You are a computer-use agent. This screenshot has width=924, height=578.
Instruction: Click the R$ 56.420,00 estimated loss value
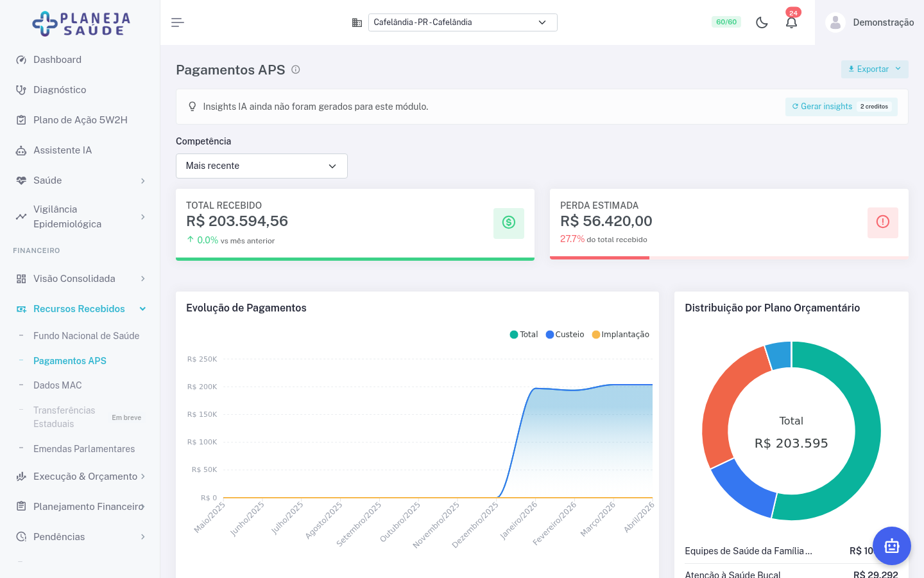coord(606,221)
